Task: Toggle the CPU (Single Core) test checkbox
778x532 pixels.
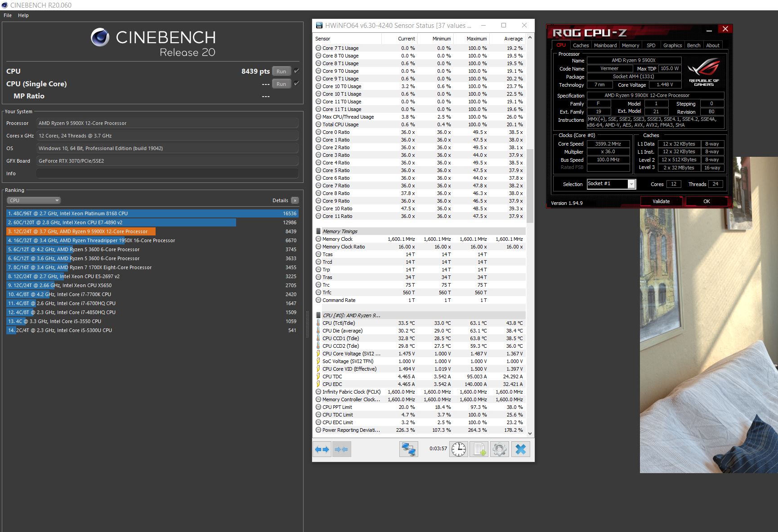Action: pyautogui.click(x=296, y=84)
